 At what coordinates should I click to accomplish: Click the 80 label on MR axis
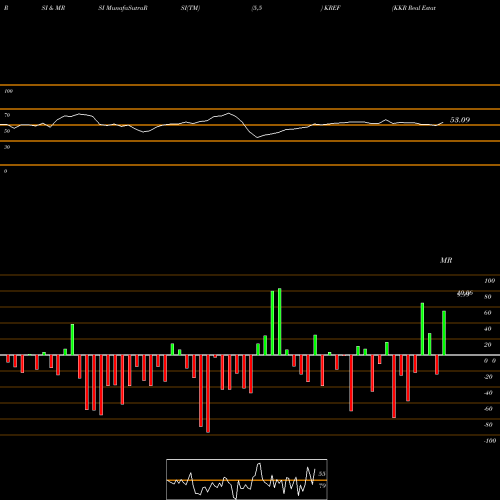tap(488, 297)
